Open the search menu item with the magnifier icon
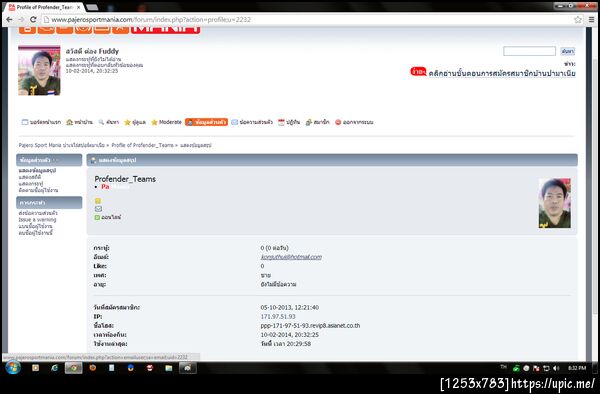The image size is (600, 394). (x=109, y=122)
